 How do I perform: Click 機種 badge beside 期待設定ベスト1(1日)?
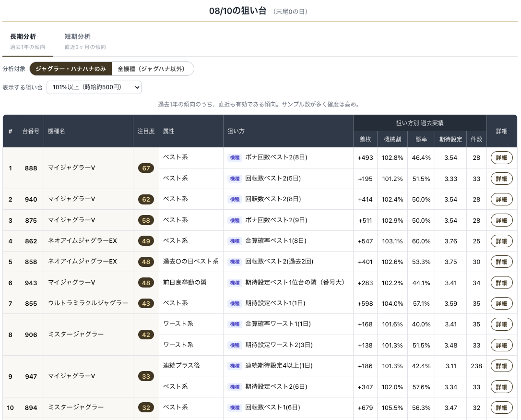coord(235,304)
